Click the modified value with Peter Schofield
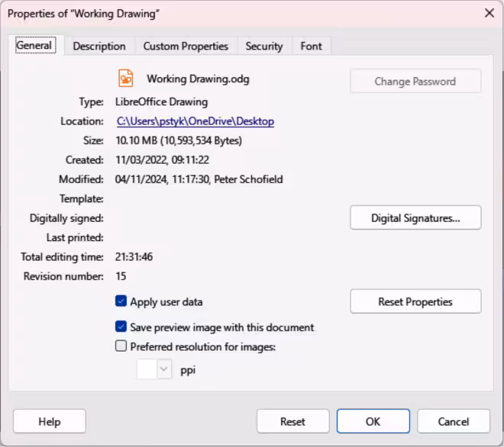The width and height of the screenshot is (504, 447). 199,178
